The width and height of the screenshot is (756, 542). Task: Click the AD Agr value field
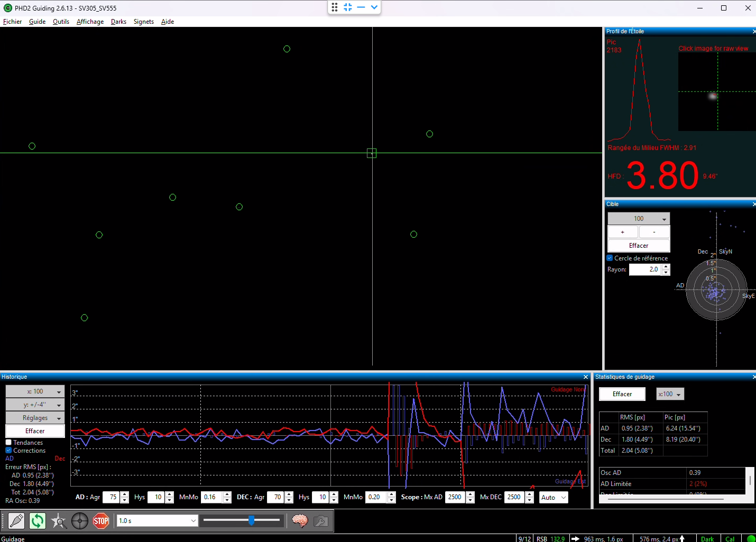click(x=111, y=497)
